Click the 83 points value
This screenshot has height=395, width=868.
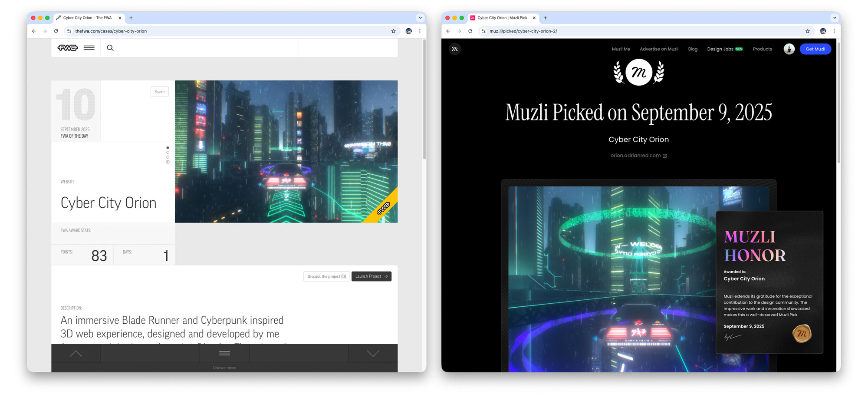[99, 256]
